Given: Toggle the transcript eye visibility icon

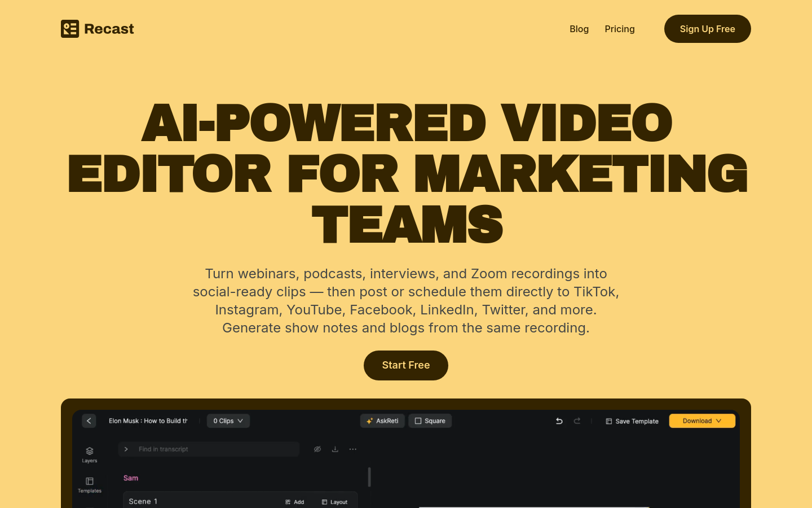Looking at the screenshot, I should point(317,449).
